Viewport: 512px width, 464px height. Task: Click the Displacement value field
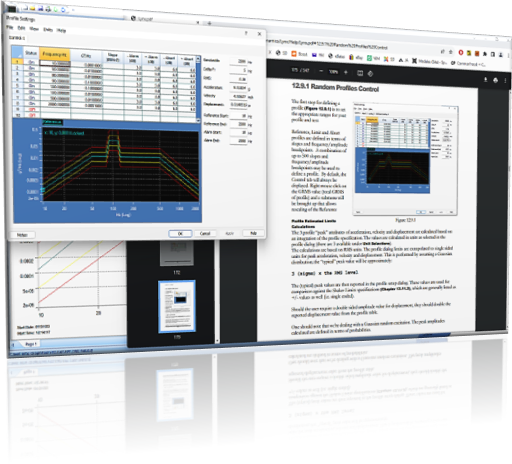(238, 105)
